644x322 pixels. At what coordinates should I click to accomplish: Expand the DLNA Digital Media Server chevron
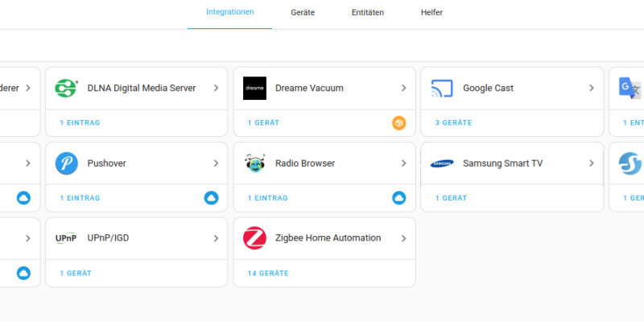click(x=216, y=89)
